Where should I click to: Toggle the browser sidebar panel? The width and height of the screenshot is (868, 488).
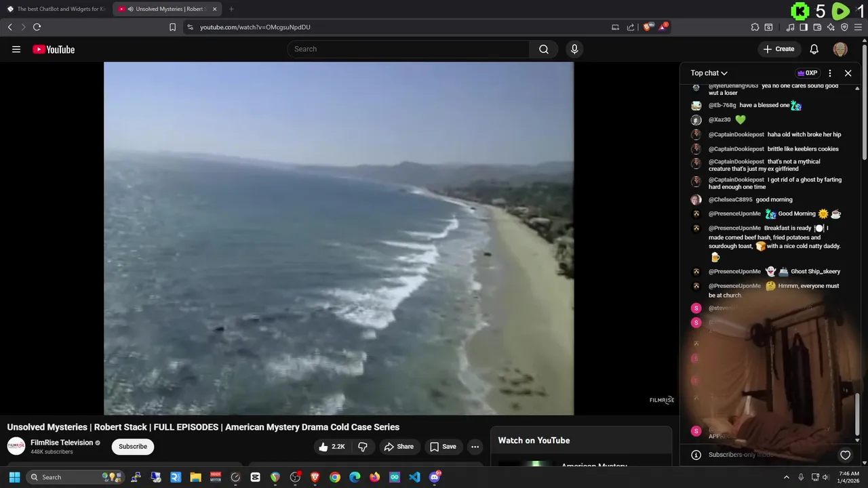[x=804, y=27]
